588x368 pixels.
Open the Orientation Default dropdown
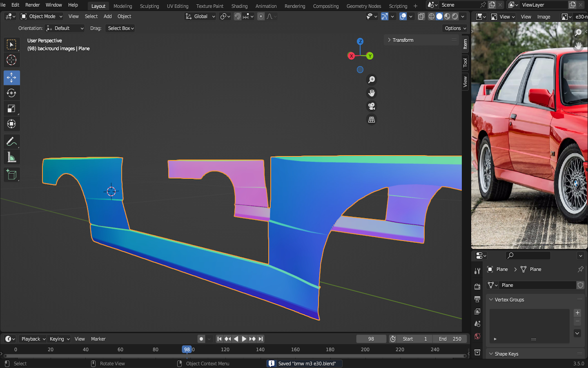point(65,28)
